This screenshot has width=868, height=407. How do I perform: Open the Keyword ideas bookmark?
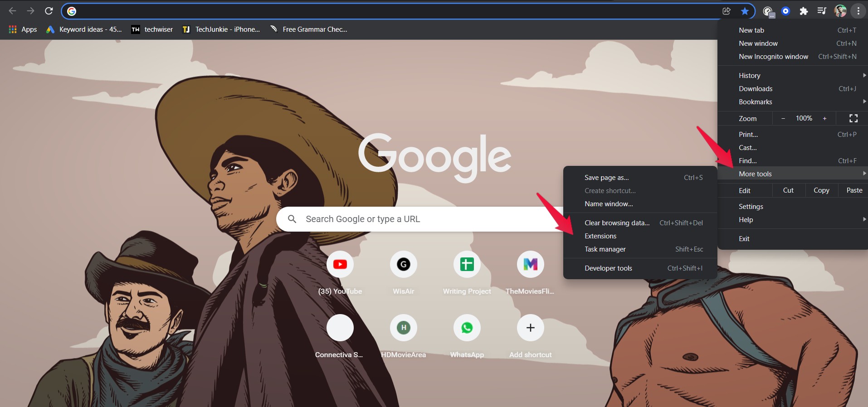[84, 29]
